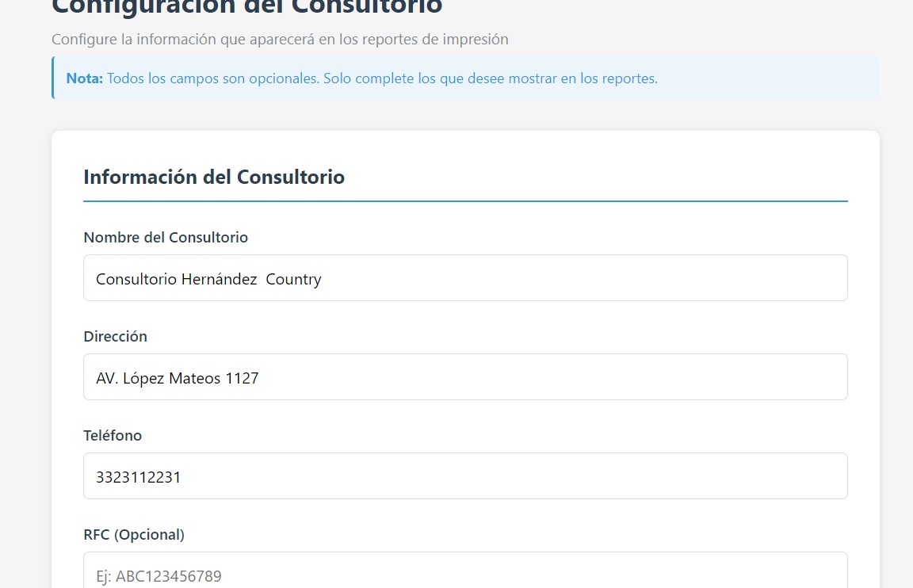Click the Nombre del Consultorio label
913x588 pixels.
pos(166,238)
